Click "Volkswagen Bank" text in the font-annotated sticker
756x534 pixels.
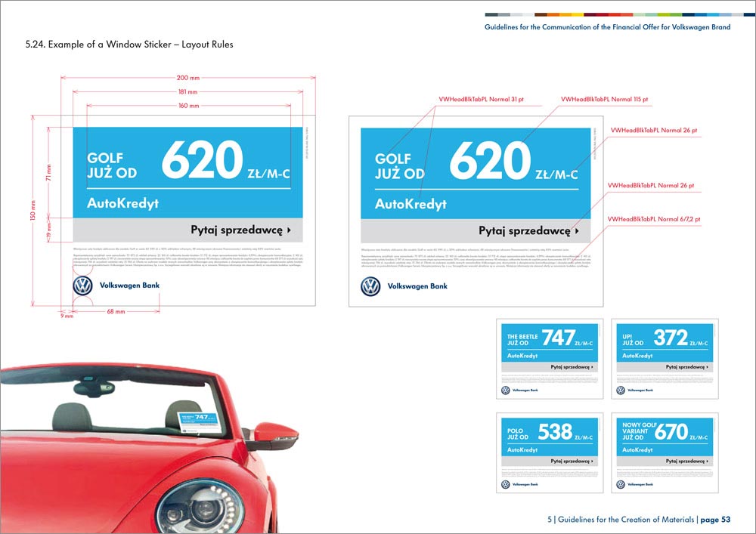(x=417, y=286)
